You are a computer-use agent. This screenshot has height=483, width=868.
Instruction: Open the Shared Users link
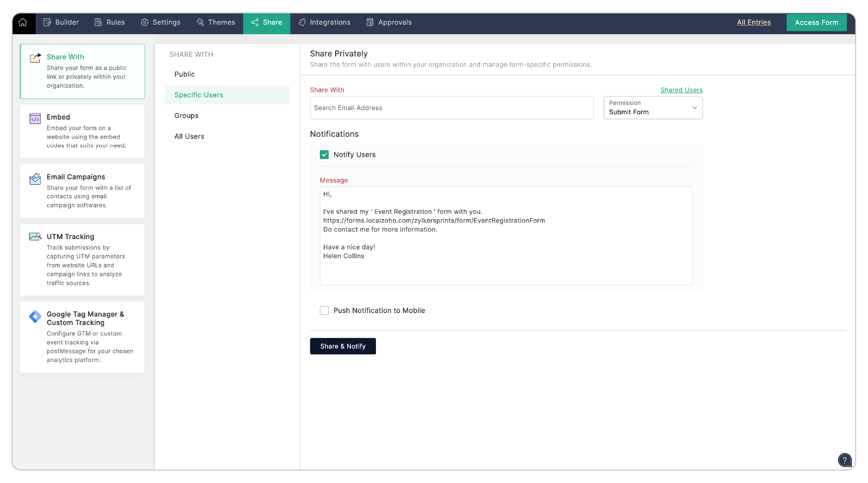(x=681, y=90)
